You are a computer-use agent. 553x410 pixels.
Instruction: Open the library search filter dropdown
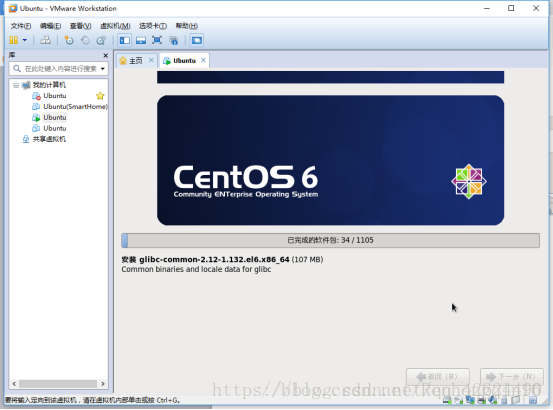pyautogui.click(x=103, y=68)
